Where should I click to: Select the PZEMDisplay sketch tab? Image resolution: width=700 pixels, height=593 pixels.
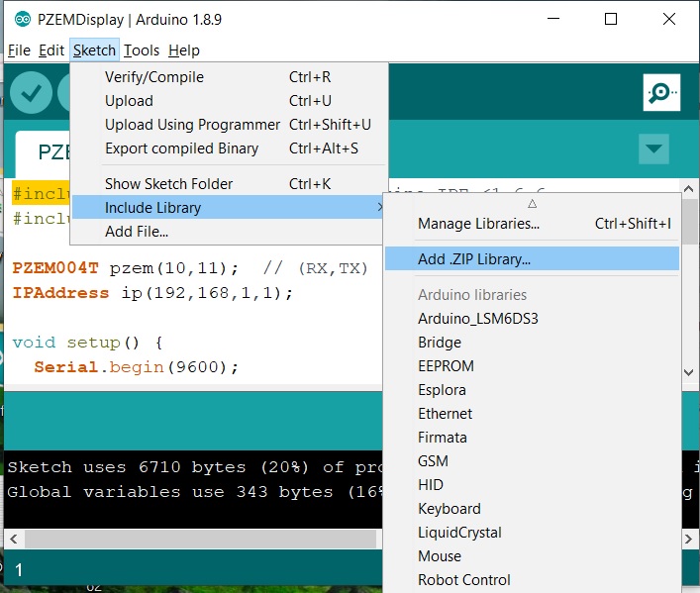pyautogui.click(x=43, y=153)
